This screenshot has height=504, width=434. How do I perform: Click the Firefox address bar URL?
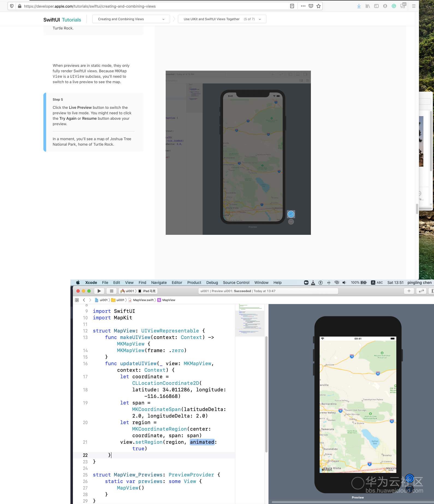pos(90,6)
